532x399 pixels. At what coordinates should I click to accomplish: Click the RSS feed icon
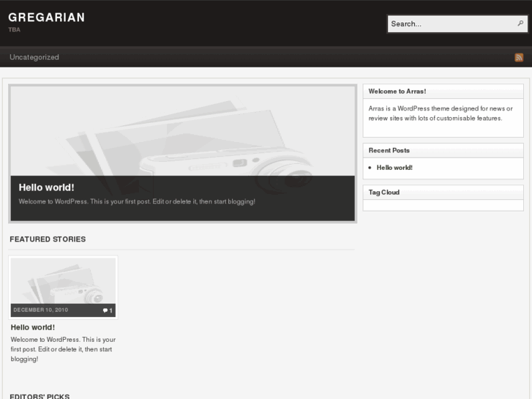(x=519, y=57)
